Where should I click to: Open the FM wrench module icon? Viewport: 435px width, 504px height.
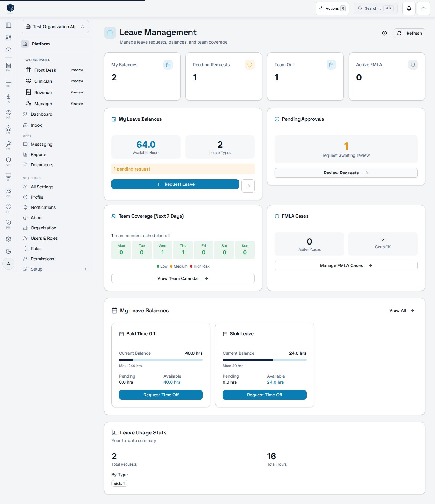tap(8, 145)
